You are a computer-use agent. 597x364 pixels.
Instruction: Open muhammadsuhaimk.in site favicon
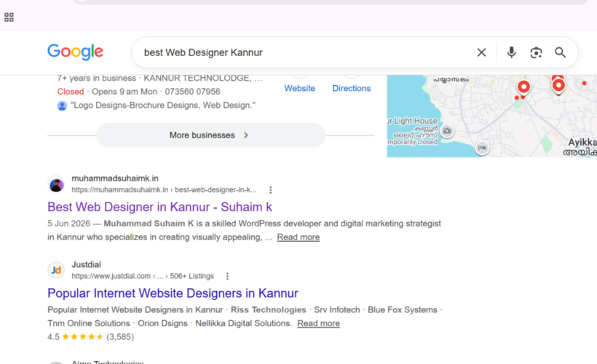56,185
